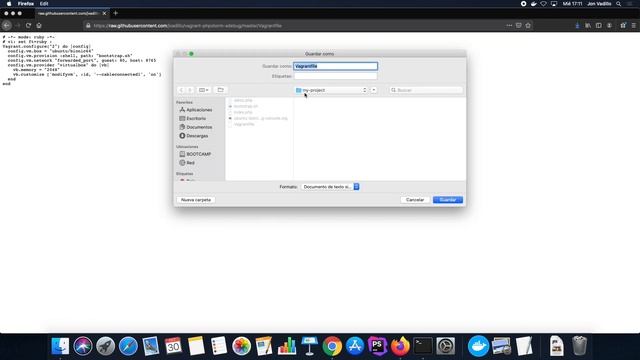Toggle the Firefox sidebar icon
This screenshot has width=640, height=360.
click(598, 25)
